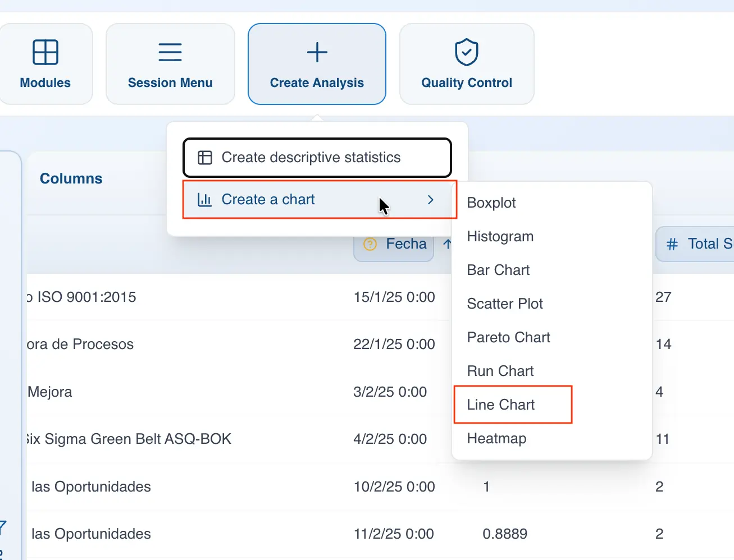Click the table icon beside descriptive statistics
The width and height of the screenshot is (734, 560).
(x=205, y=158)
